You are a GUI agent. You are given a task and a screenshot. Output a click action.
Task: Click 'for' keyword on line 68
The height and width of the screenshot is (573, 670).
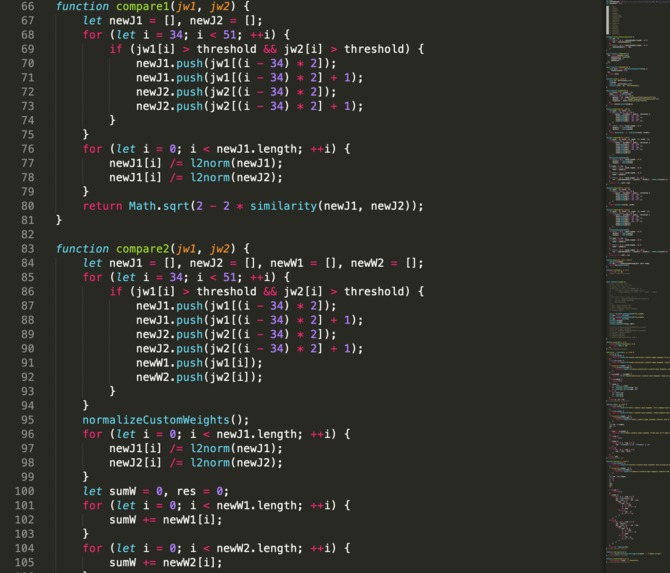click(92, 35)
